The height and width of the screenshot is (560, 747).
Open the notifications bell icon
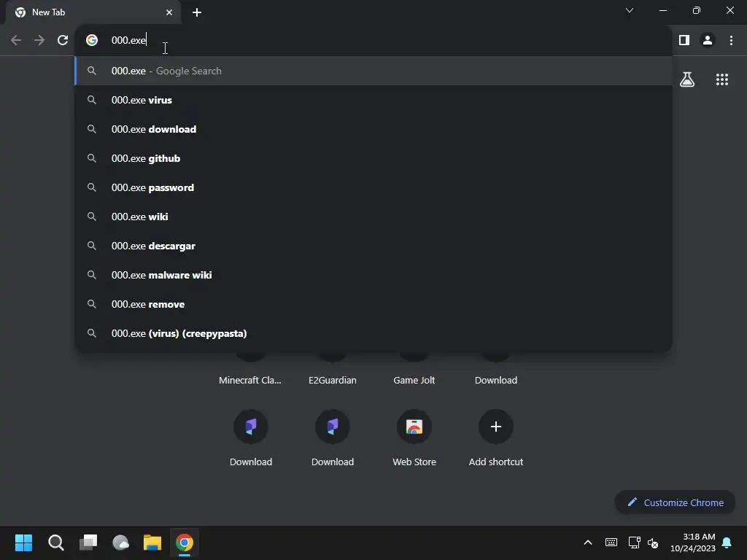coord(727,542)
